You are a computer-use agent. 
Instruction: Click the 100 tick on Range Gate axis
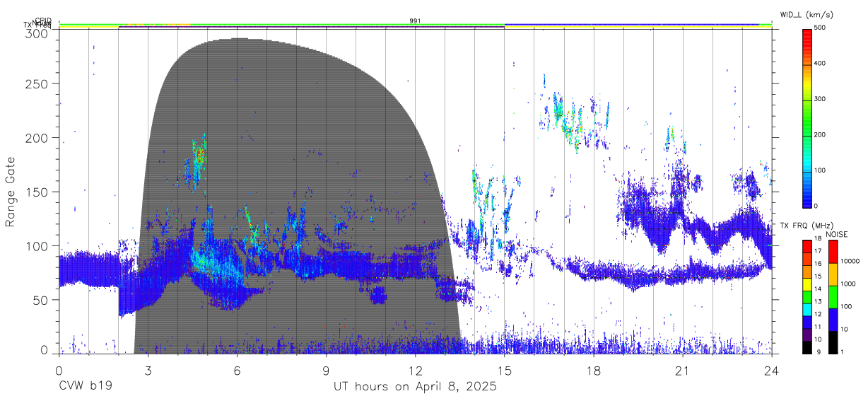pyautogui.click(x=38, y=245)
